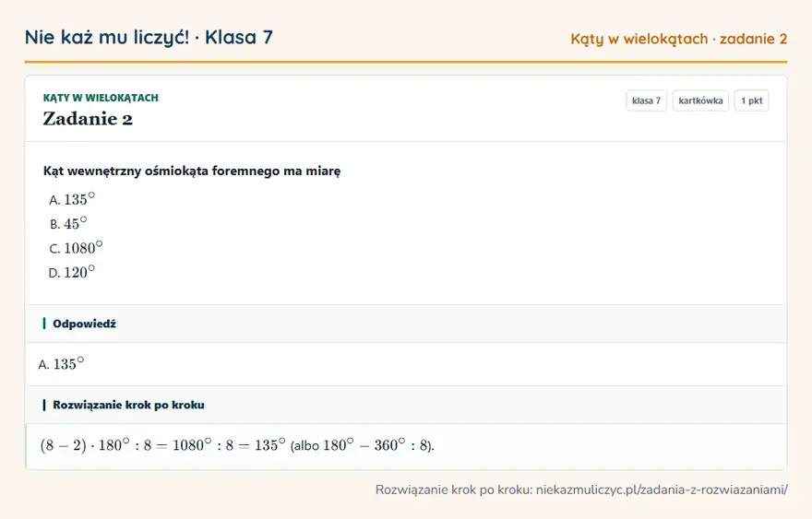Screen dimensions: 812x519
Task: Open the niekazmuliczyc.pl/zadania-z-rozwiazaniami/ link
Action: (662, 490)
